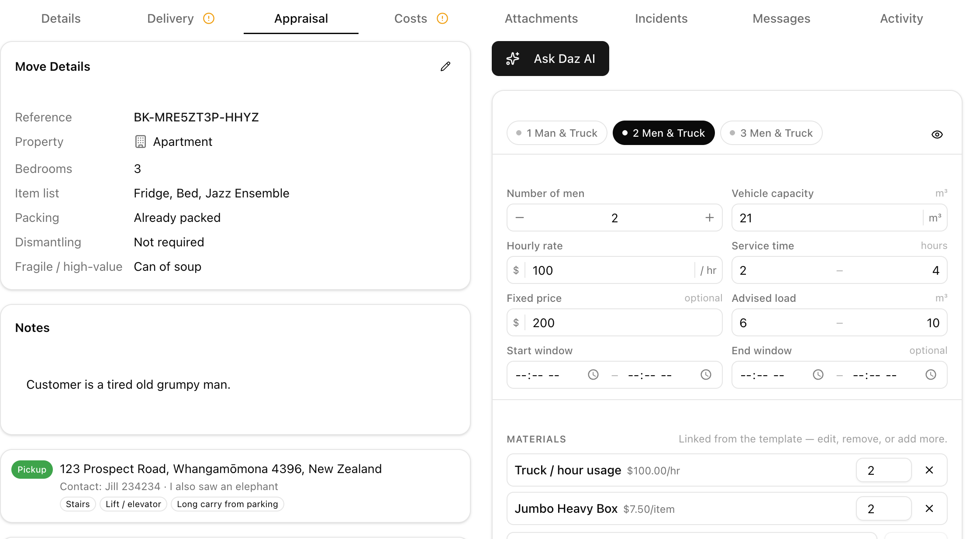The width and height of the screenshot is (980, 539).
Task: Edit Advised load minimum value
Action: [782, 322]
